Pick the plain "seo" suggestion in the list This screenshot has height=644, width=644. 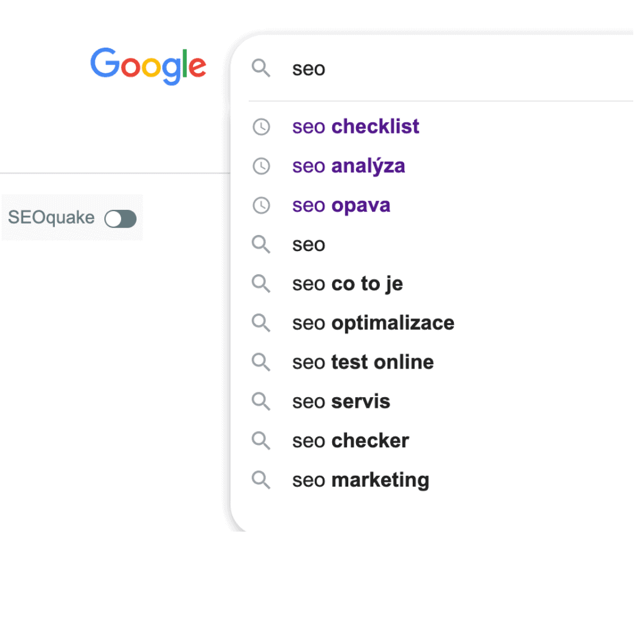[x=309, y=244]
